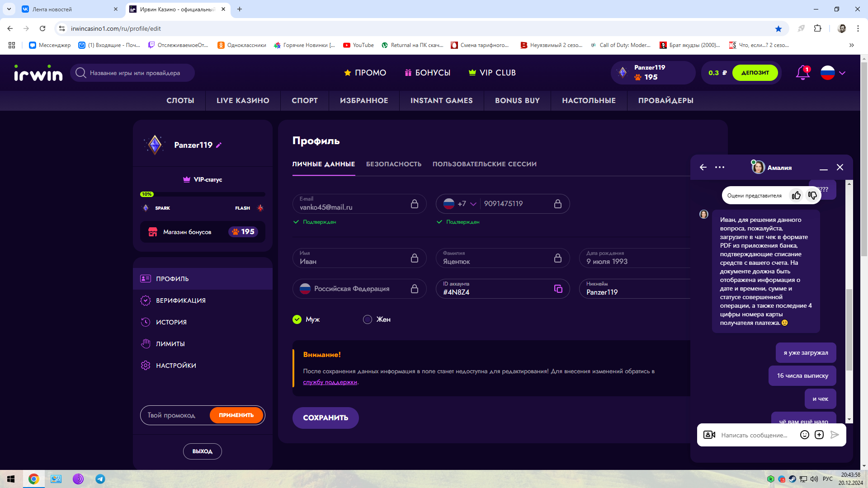Viewport: 868px width, 488px height.
Task: Click the lock icon in Фамилия field
Action: point(558,258)
